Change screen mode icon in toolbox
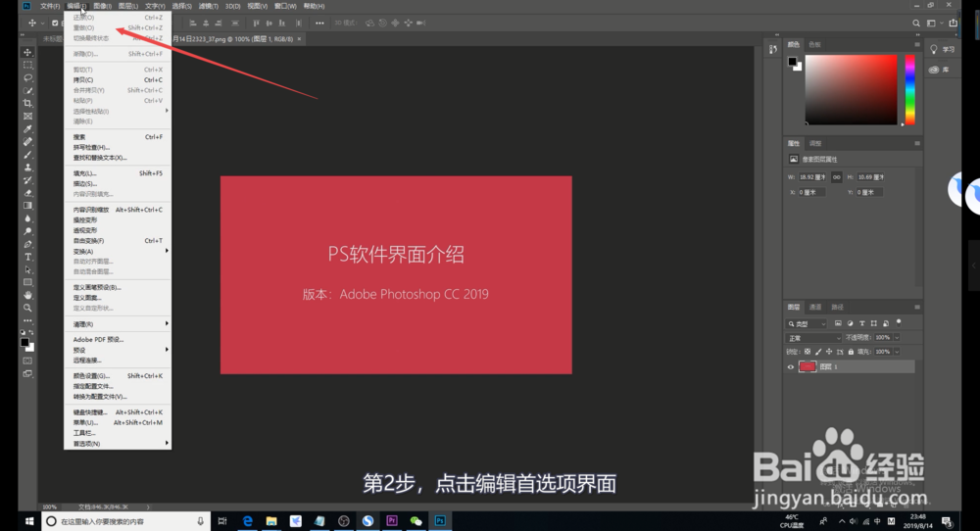Screen dimensions: 980x531 [27, 373]
